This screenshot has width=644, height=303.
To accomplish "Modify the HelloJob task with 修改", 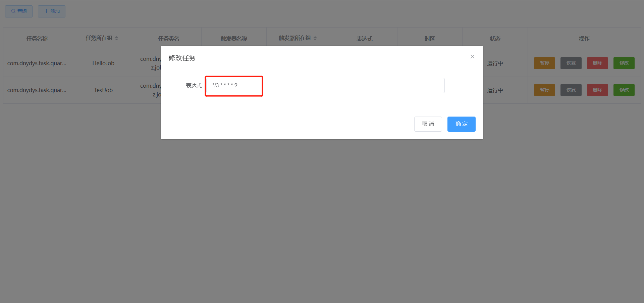I will tap(624, 63).
